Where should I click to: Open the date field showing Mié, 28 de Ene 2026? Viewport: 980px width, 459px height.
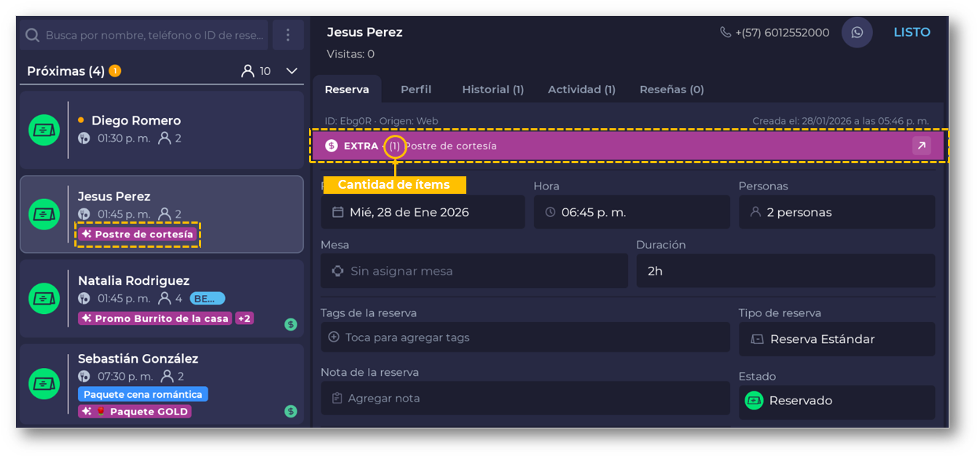click(422, 213)
